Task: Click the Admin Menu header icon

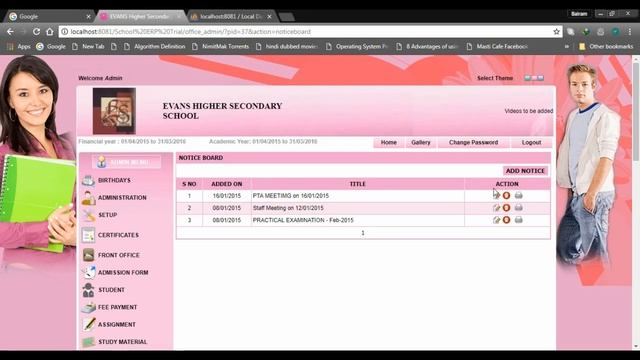Action: (x=101, y=162)
